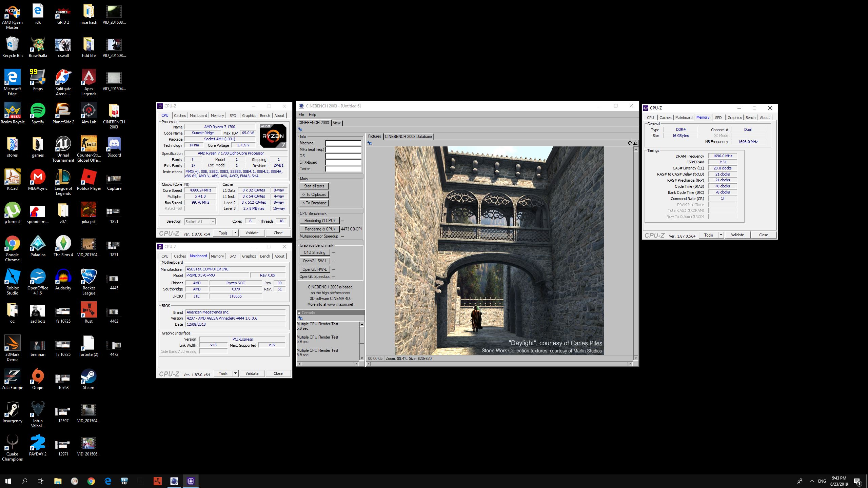868x488 pixels.
Task: Expand Tools dropdown arrow in CPU-Z CPU window
Action: tap(235, 233)
